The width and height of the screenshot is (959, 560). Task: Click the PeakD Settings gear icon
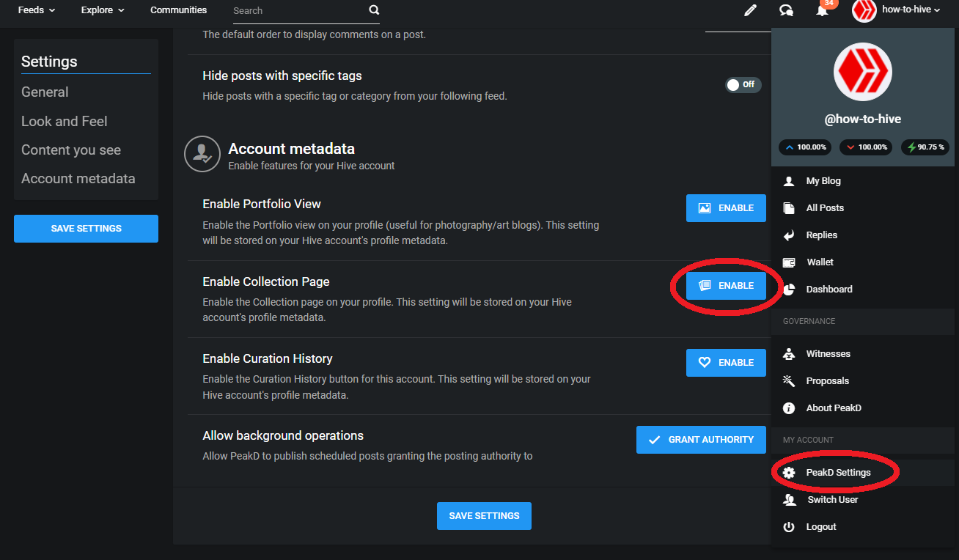tap(789, 473)
